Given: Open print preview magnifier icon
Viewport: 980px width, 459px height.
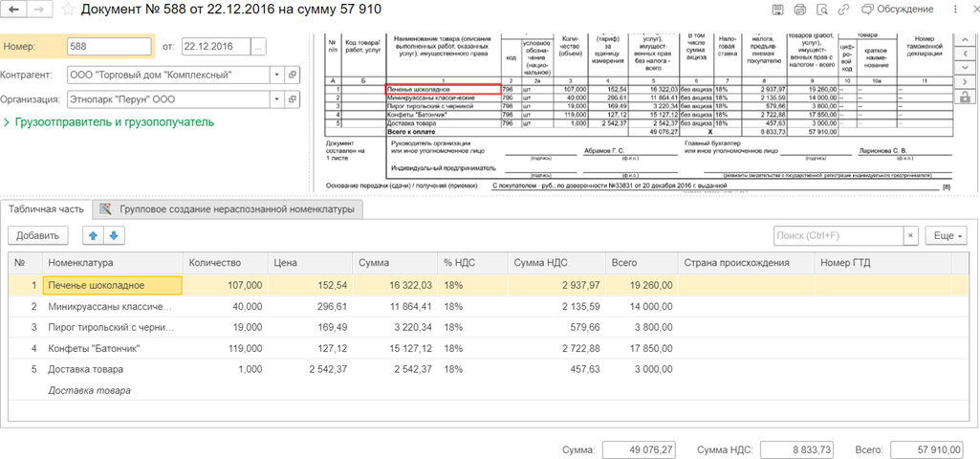Looking at the screenshot, I should (822, 10).
